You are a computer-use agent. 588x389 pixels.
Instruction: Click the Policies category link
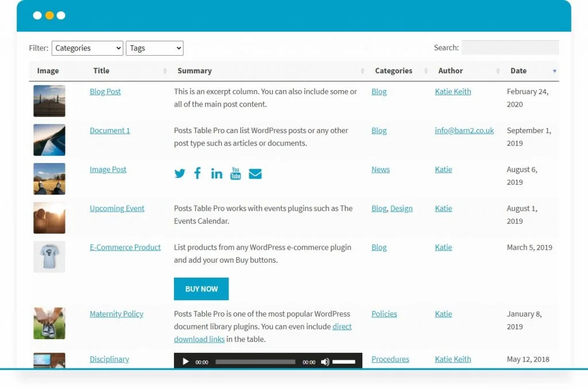(384, 314)
